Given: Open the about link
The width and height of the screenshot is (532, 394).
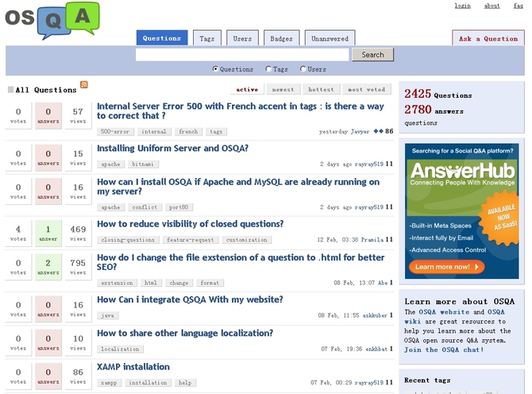Looking at the screenshot, I should [492, 6].
